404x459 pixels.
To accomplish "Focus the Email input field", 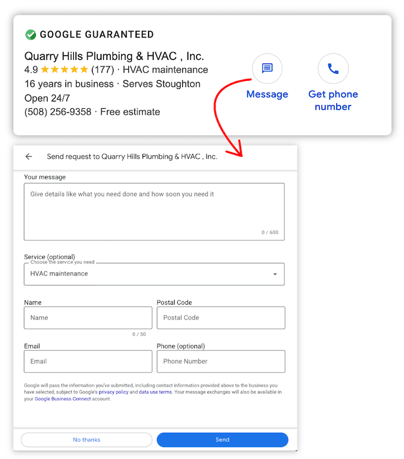I will 88,361.
